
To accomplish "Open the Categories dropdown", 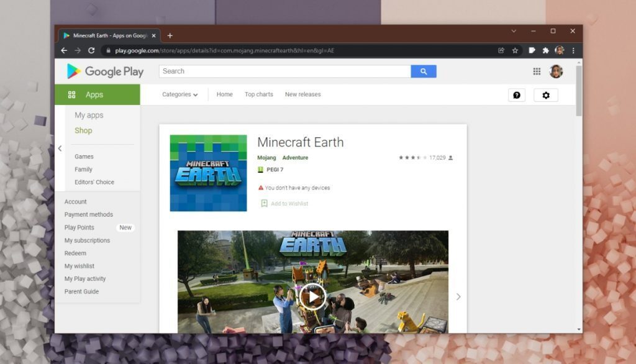I will pos(179,94).
